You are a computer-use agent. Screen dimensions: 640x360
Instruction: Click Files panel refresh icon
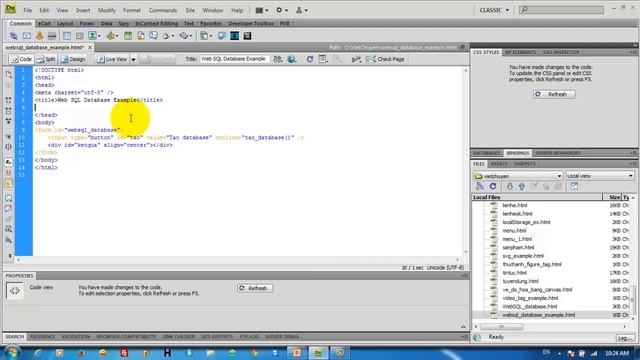pyautogui.click(x=493, y=187)
